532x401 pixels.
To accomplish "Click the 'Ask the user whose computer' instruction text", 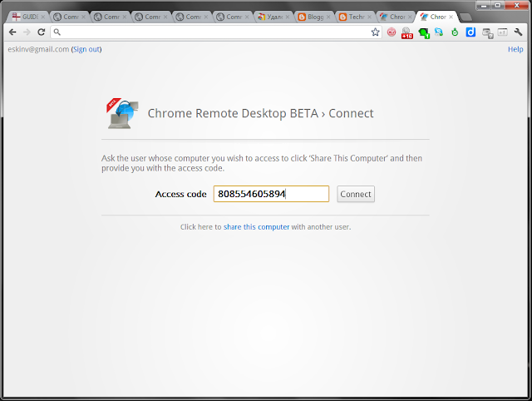I will coord(262,163).
